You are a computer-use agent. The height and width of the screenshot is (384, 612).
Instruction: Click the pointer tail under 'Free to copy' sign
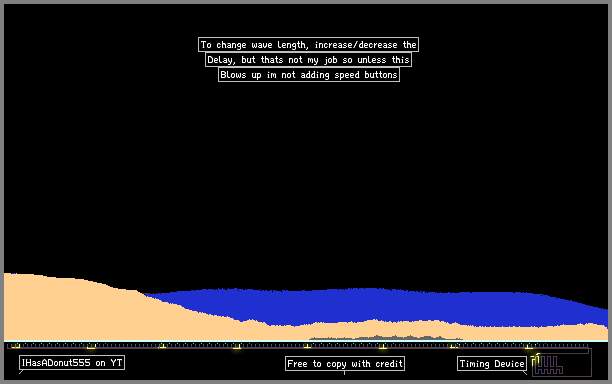(344, 373)
